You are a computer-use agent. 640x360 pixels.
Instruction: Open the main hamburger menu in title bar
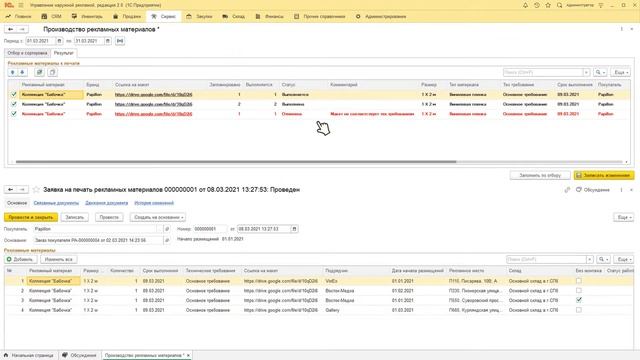(x=21, y=5)
